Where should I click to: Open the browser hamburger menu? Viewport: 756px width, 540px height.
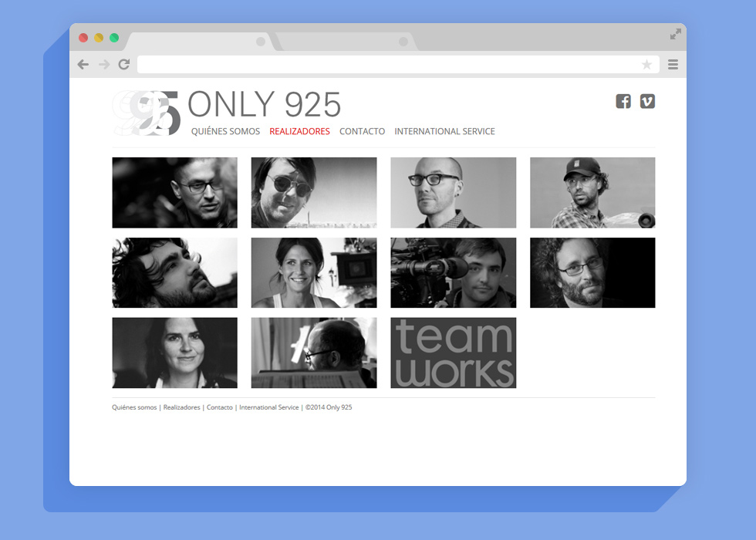click(x=673, y=65)
